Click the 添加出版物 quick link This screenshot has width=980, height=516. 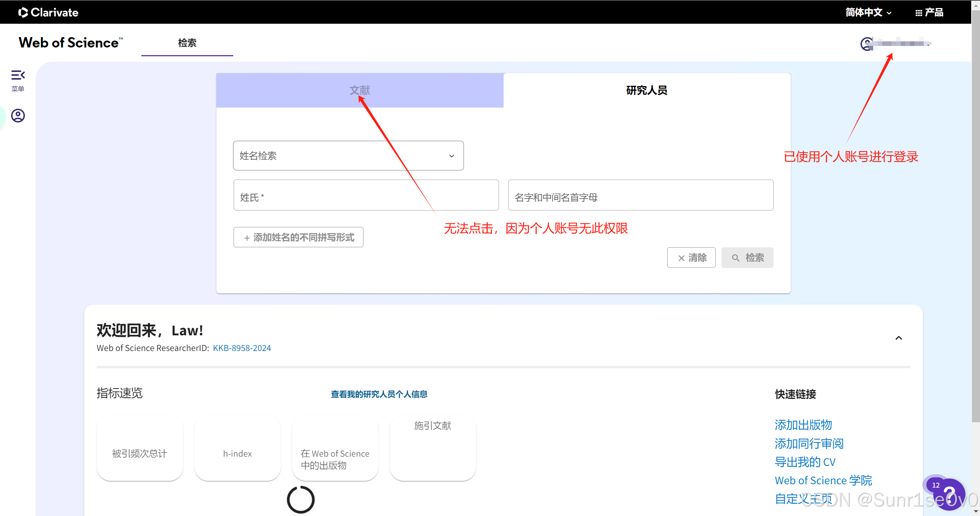(803, 425)
